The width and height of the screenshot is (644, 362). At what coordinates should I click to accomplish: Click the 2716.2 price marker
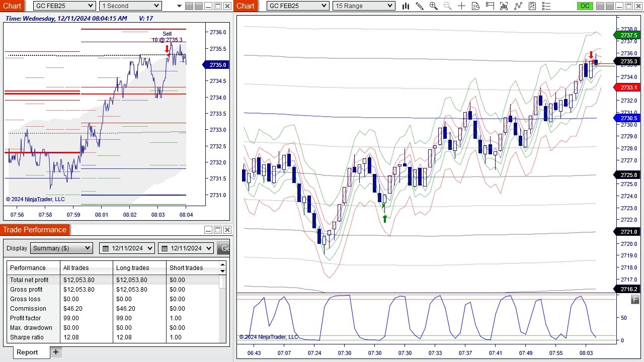coord(627,289)
